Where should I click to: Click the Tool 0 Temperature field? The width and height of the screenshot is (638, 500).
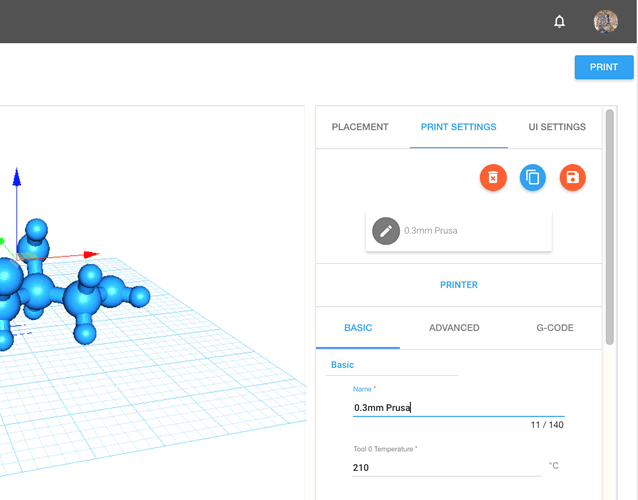tap(446, 467)
